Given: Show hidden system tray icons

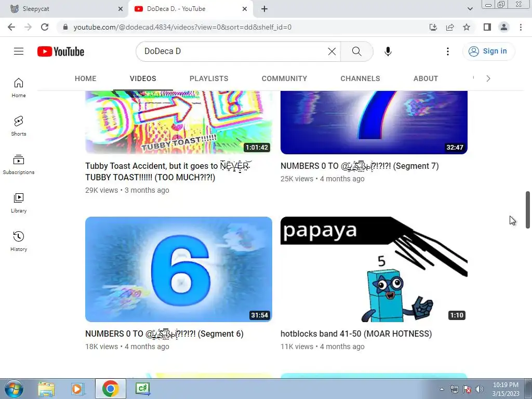Looking at the screenshot, I should (442, 389).
